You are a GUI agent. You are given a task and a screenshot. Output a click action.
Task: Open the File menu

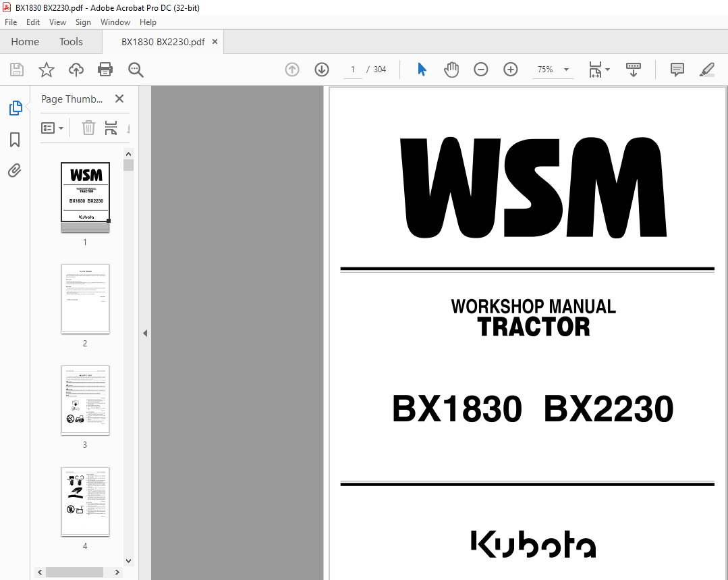11,22
